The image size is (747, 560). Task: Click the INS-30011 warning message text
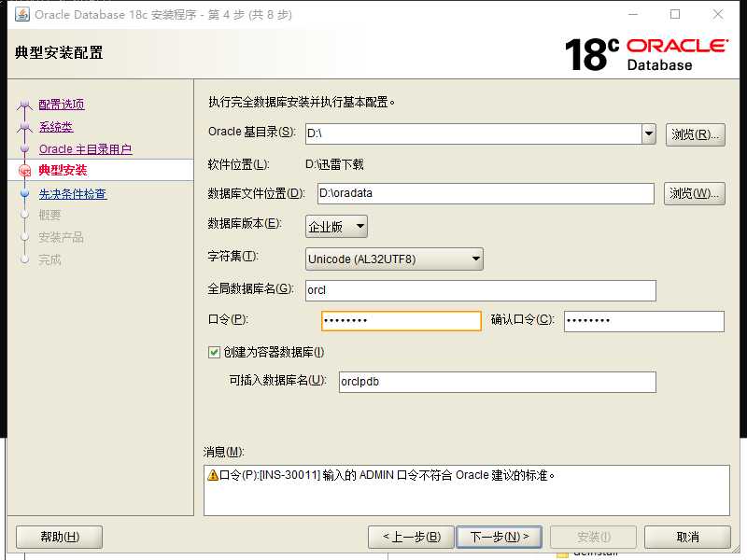pos(388,475)
